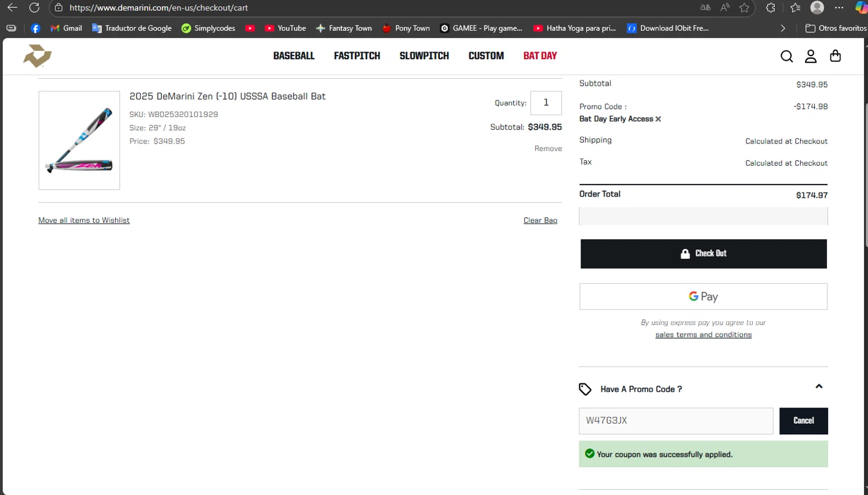Open the Facebook bookmark icon
Screen dimensions: 868x495
tap(35, 28)
